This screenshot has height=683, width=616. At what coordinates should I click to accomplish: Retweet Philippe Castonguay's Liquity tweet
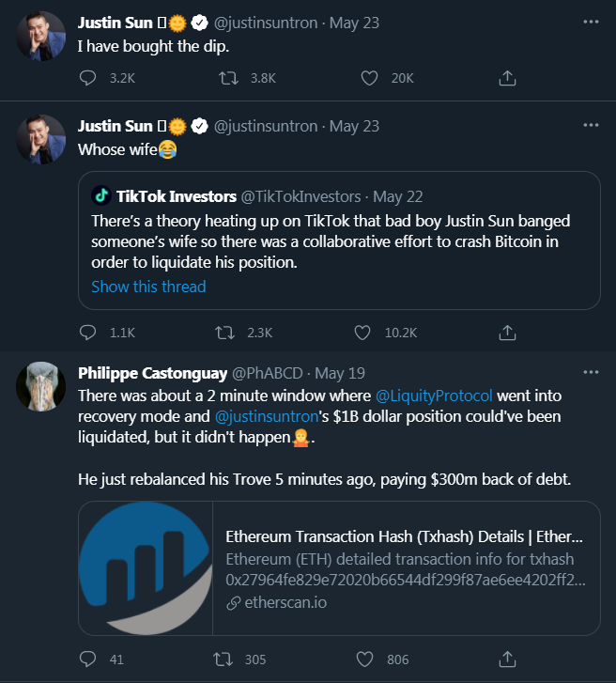pyautogui.click(x=225, y=659)
